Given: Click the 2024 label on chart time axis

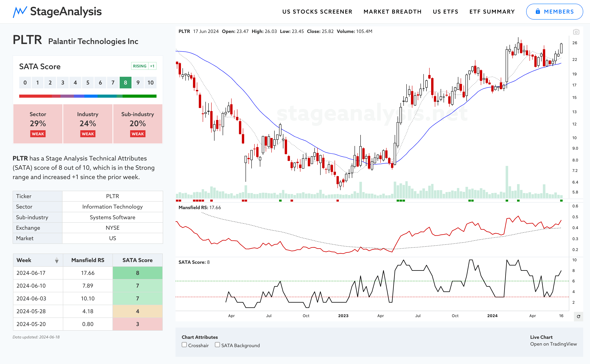Looking at the screenshot, I should pyautogui.click(x=492, y=316).
